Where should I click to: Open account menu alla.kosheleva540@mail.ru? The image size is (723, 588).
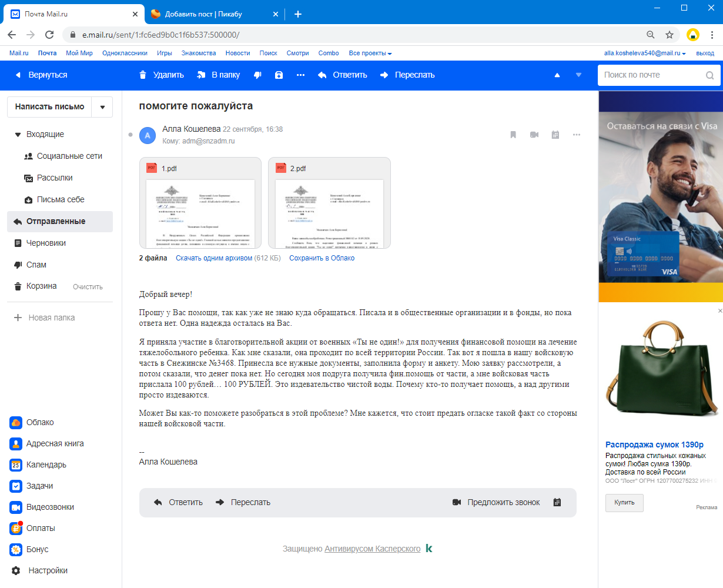click(x=645, y=53)
